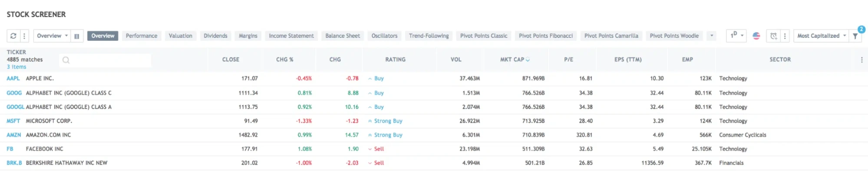This screenshot has height=171, width=868.
Task: Click Amazon's Consumer Cyclicals sector cell
Action: tap(743, 135)
